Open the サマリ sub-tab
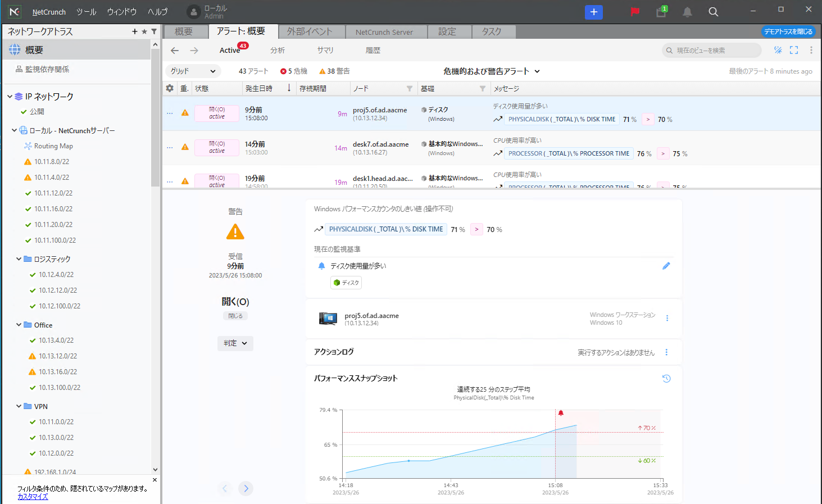 pyautogui.click(x=325, y=51)
